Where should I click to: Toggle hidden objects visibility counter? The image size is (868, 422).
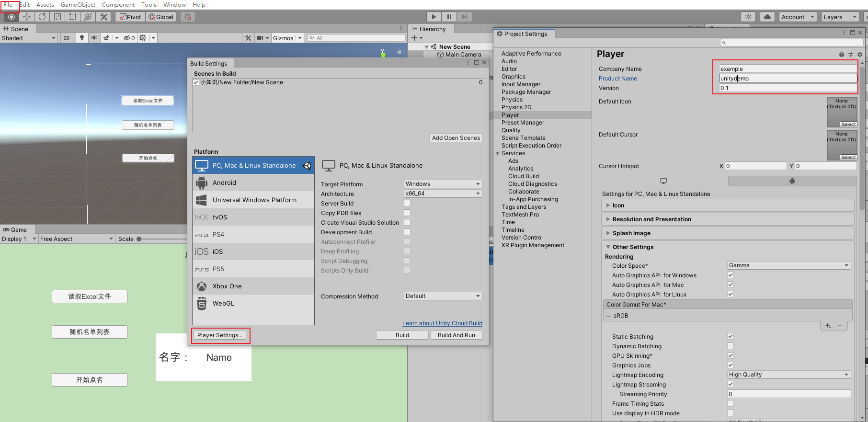[129, 38]
